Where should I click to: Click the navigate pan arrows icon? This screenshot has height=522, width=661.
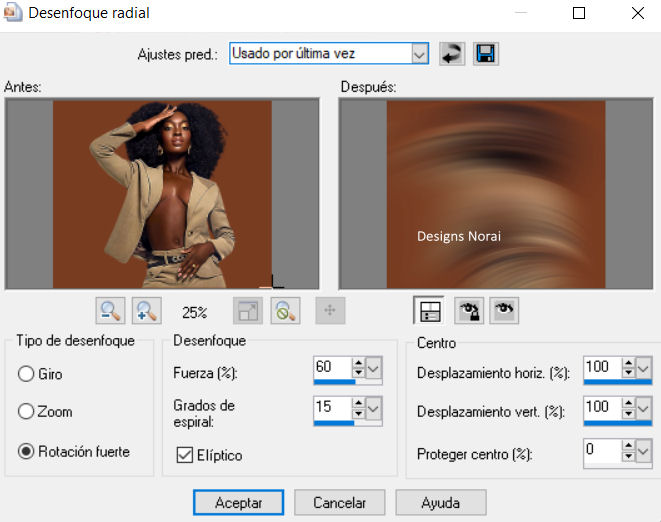[330, 311]
